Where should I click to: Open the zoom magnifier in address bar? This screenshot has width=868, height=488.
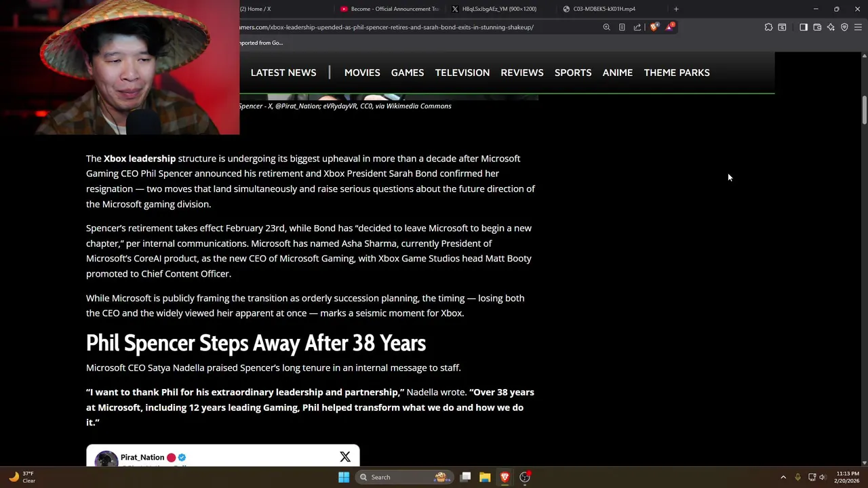[x=606, y=27]
